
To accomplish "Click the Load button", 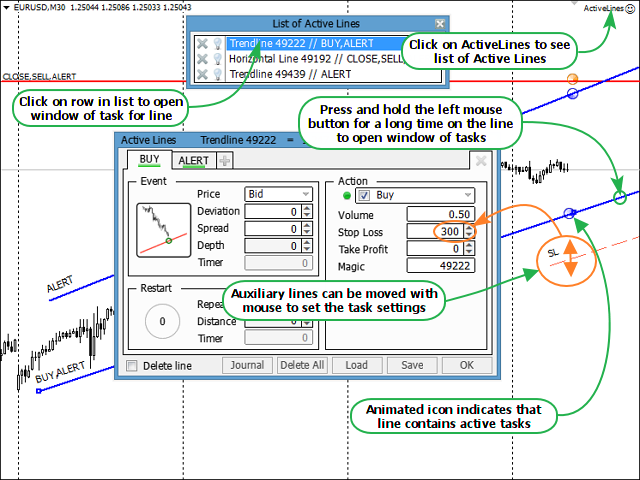I will (x=357, y=365).
